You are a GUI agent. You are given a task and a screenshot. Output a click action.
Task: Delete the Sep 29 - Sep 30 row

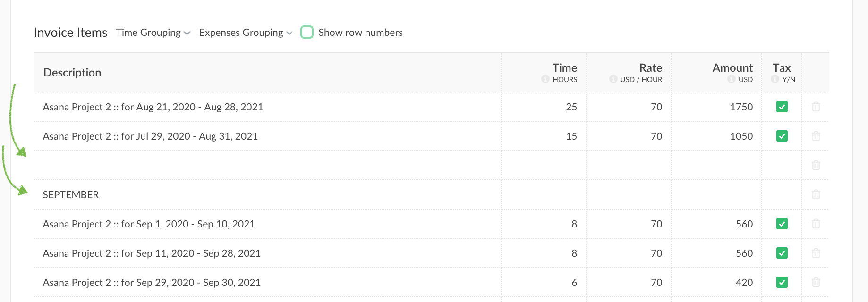[816, 283]
